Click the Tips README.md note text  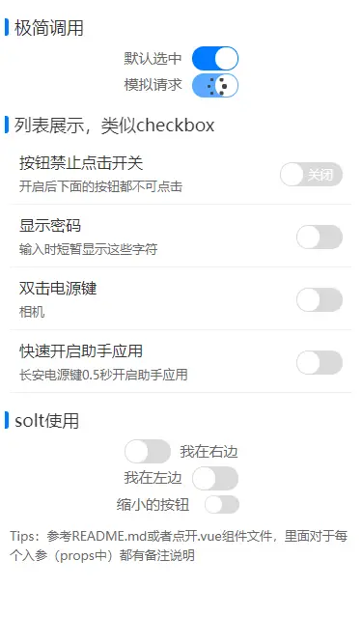coord(179,546)
